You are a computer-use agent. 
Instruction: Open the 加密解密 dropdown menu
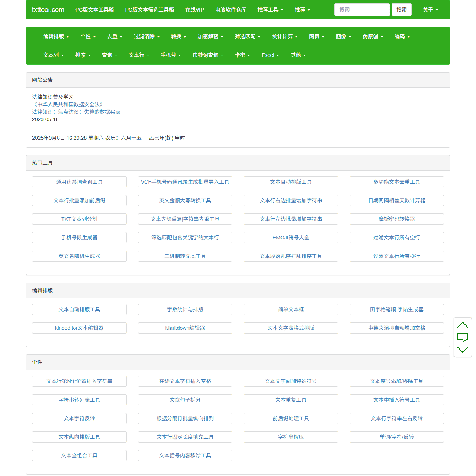[210, 36]
